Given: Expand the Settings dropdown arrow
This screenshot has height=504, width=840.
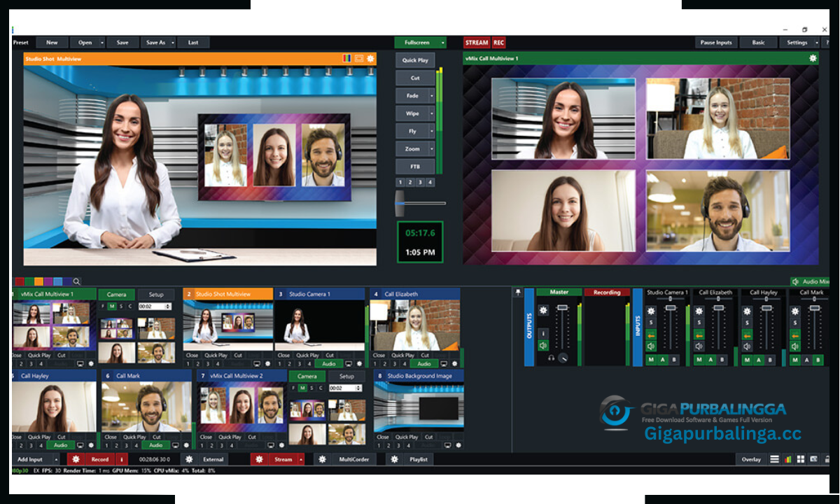Looking at the screenshot, I should (x=816, y=43).
